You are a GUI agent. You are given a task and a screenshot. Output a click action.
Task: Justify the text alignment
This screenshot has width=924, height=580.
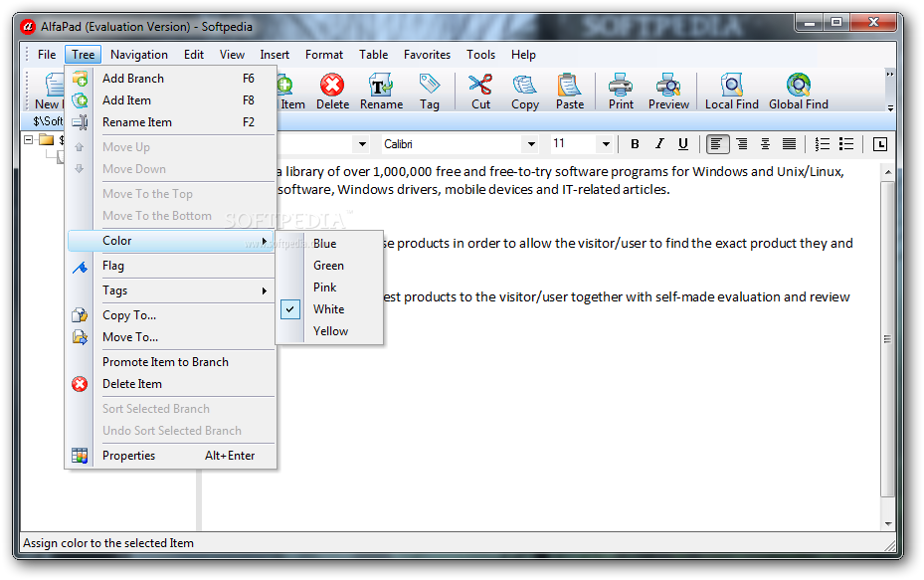point(789,144)
